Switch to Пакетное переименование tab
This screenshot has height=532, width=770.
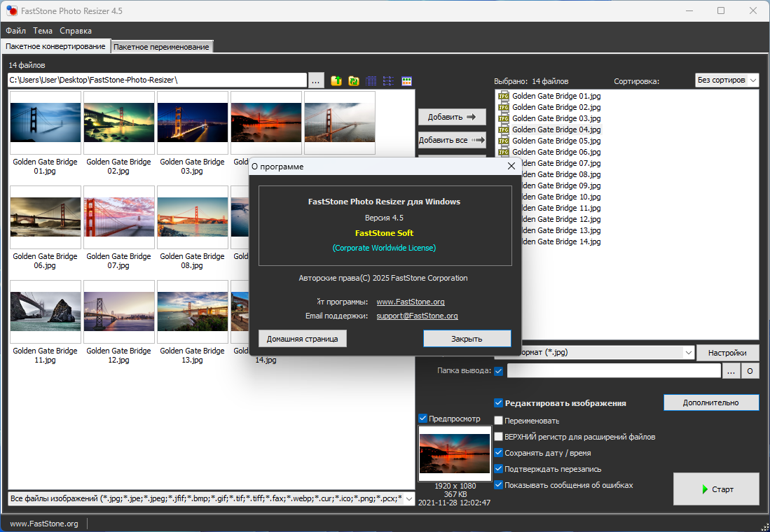161,47
